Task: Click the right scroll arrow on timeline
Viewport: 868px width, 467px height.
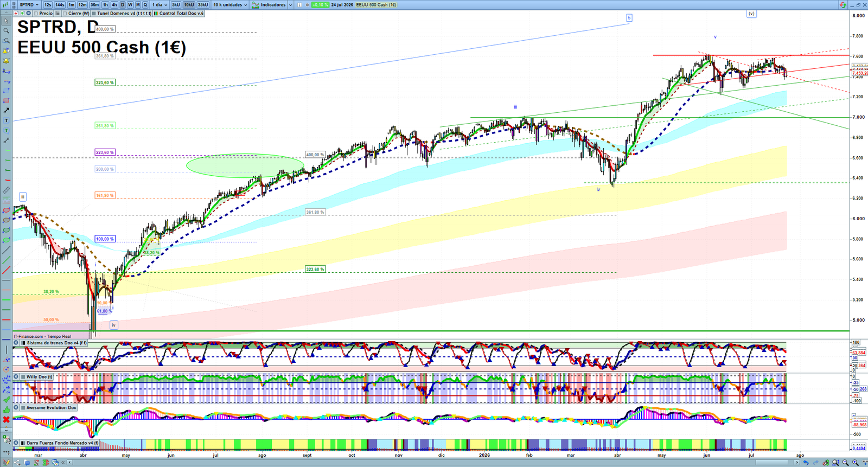Action: [797, 463]
